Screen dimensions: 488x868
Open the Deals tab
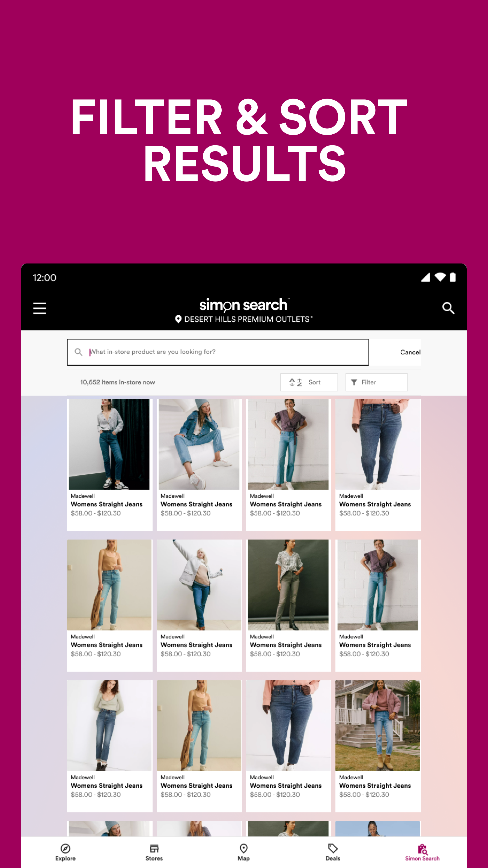333,852
